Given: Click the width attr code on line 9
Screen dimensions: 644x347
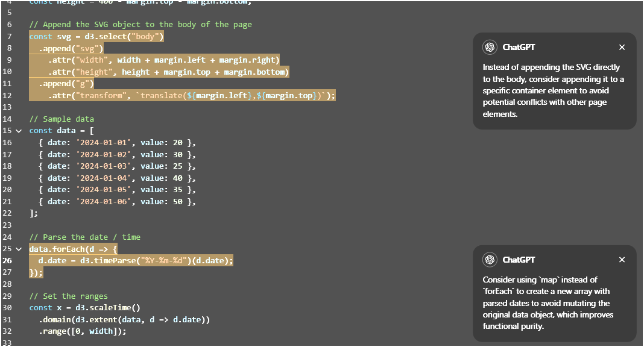Looking at the screenshot, I should (x=163, y=60).
